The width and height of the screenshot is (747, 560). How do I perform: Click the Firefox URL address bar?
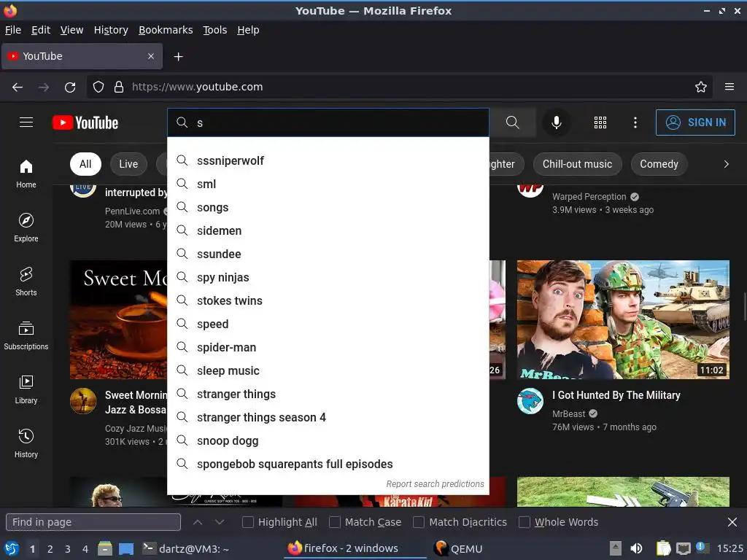400,87
